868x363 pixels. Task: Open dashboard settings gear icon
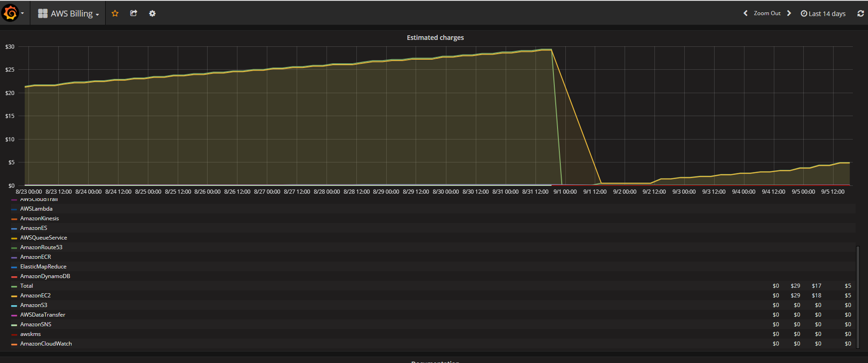point(152,13)
